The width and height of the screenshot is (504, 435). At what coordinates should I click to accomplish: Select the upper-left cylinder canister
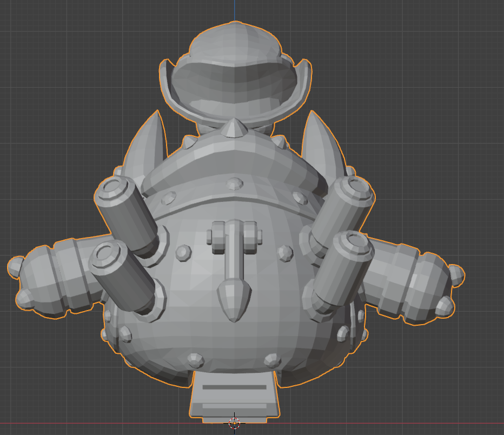click(125, 213)
